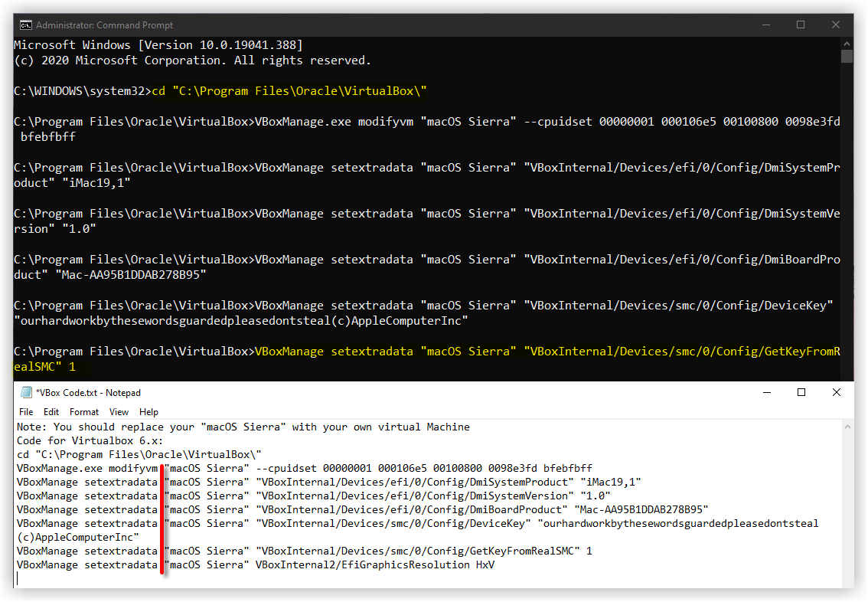868x602 pixels.
Task: Click 'Administrator: Command Prompt' title text
Action: coord(105,25)
